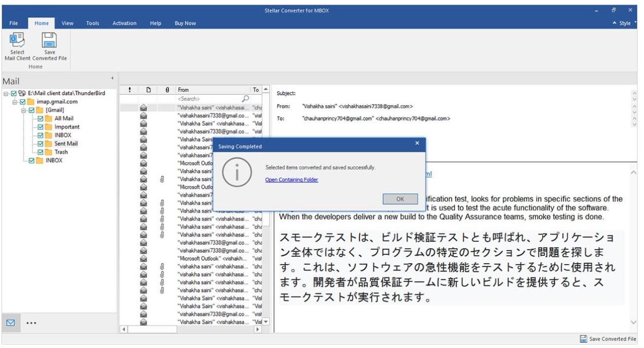Click the info circle icon in the dialog

237,173
